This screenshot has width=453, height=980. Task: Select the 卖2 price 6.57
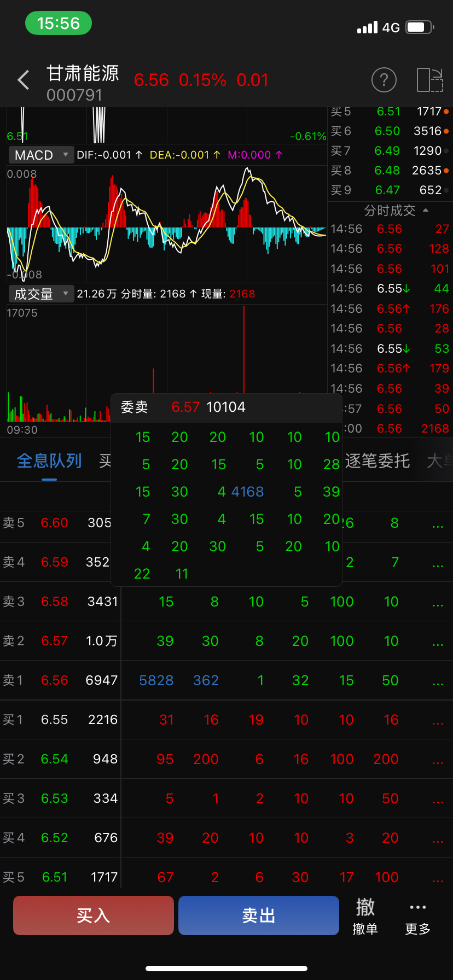point(55,641)
